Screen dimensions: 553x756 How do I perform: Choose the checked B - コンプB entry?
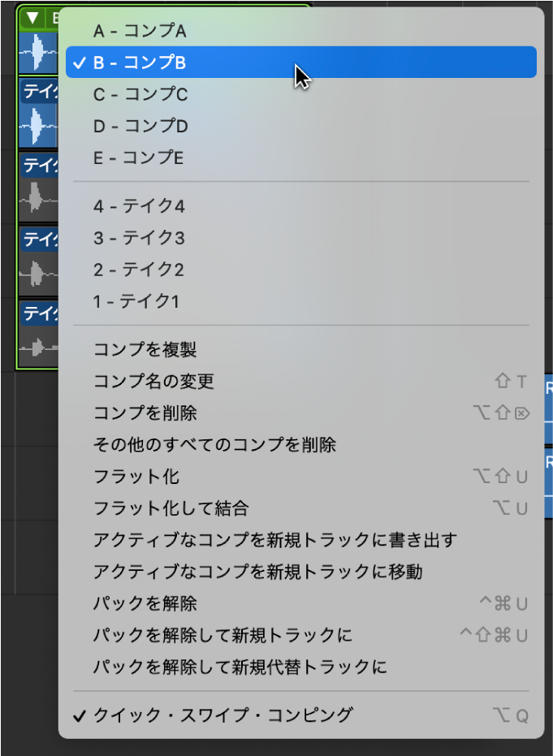(300, 63)
